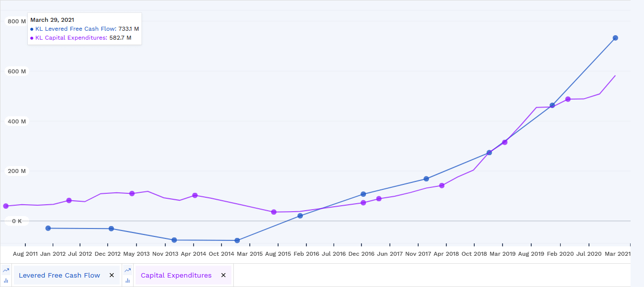Switch Levered Free Cash Flow to line chart
The height and width of the screenshot is (287, 644).
click(x=6, y=270)
